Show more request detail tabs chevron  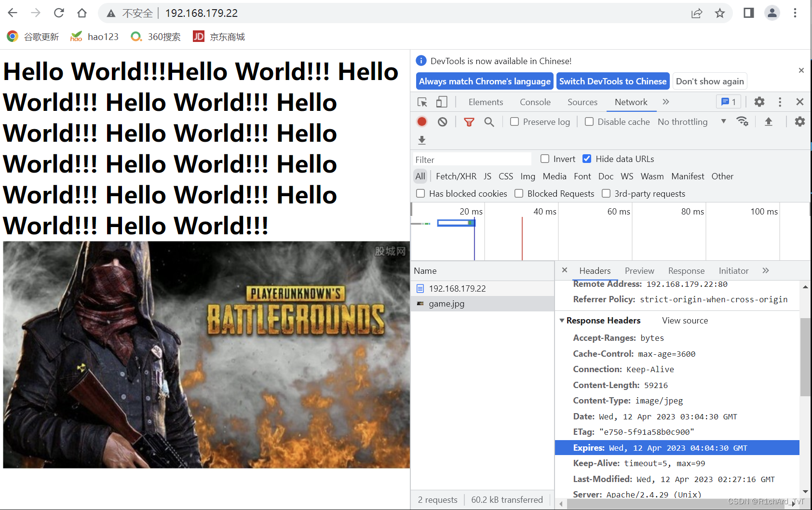(766, 270)
